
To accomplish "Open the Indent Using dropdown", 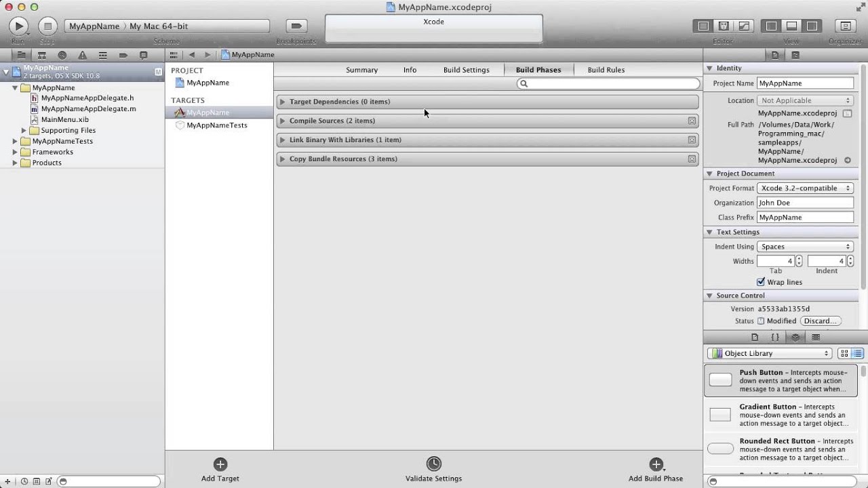I will point(805,247).
